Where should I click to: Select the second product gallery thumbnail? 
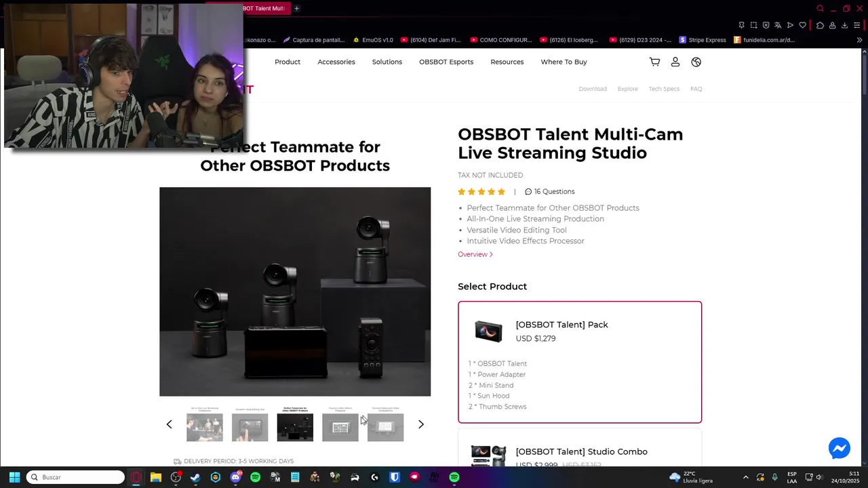(x=250, y=424)
